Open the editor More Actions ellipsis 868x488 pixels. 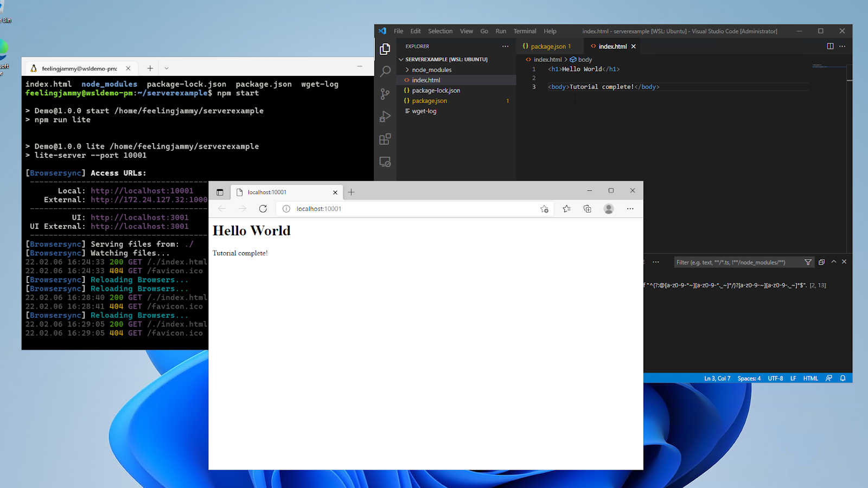[x=843, y=46]
